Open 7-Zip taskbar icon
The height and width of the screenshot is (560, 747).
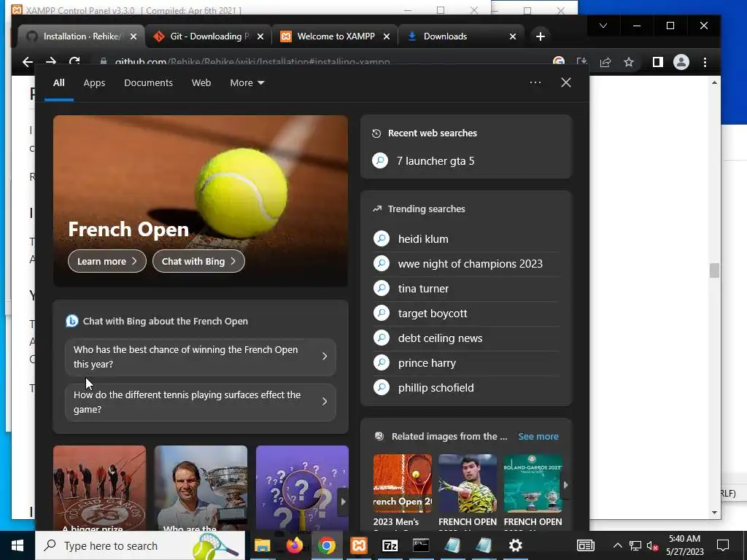click(x=390, y=545)
